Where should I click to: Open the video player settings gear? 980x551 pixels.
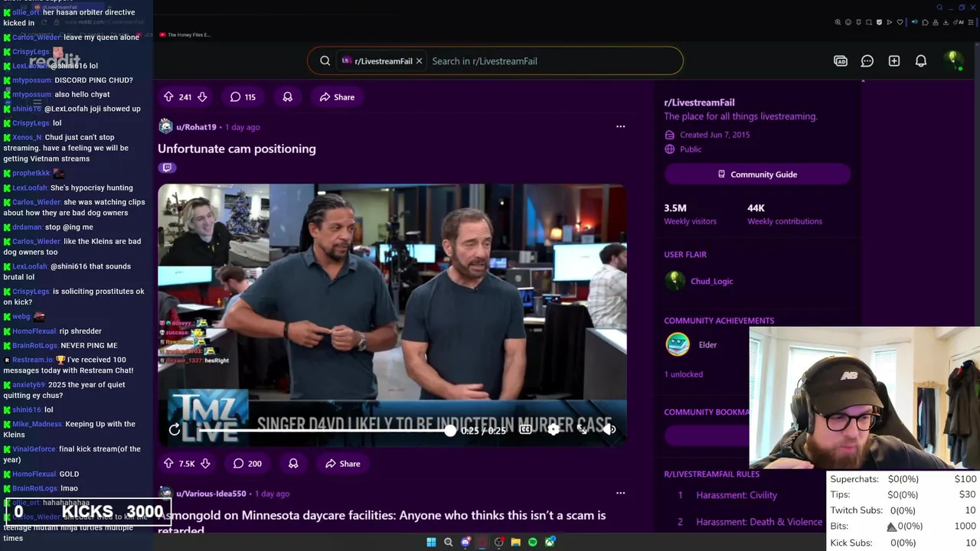(x=554, y=429)
